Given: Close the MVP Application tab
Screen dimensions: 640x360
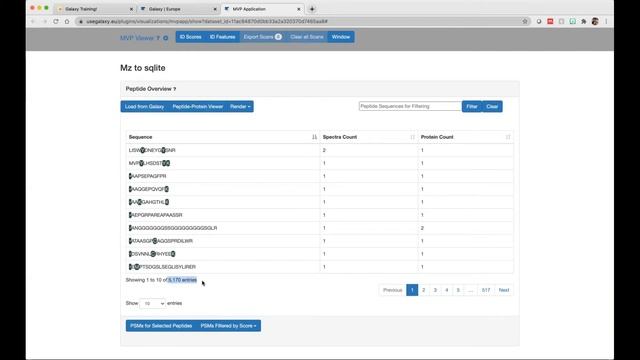Looking at the screenshot, I should pos(299,9).
